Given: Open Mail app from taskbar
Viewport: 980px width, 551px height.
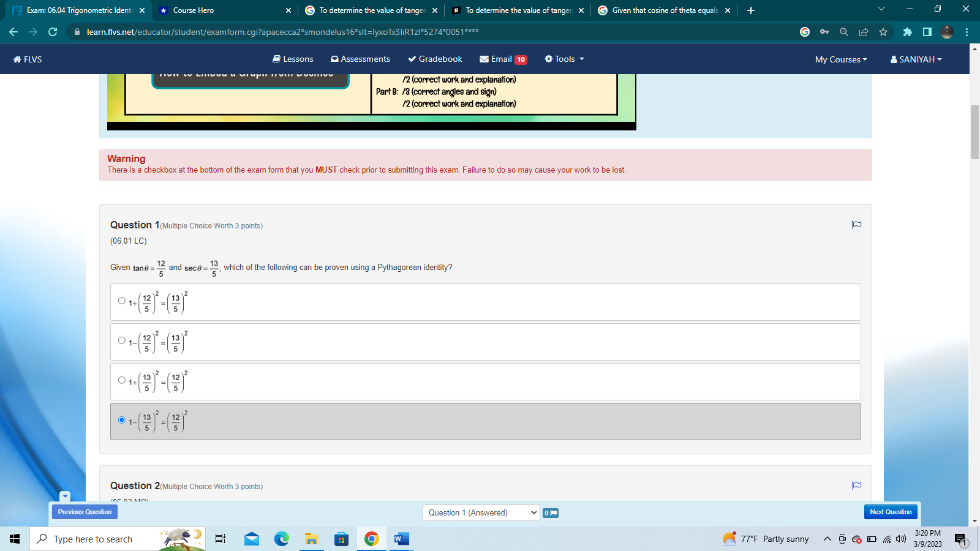Looking at the screenshot, I should click(252, 539).
